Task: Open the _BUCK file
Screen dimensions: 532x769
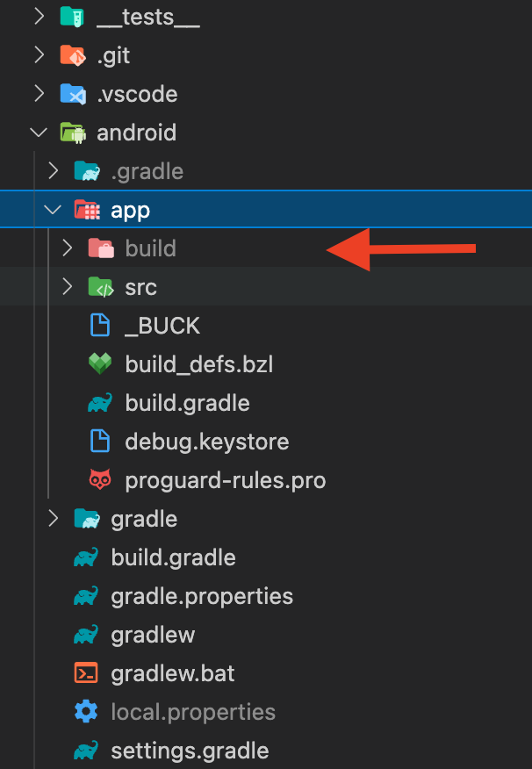Action: click(162, 326)
